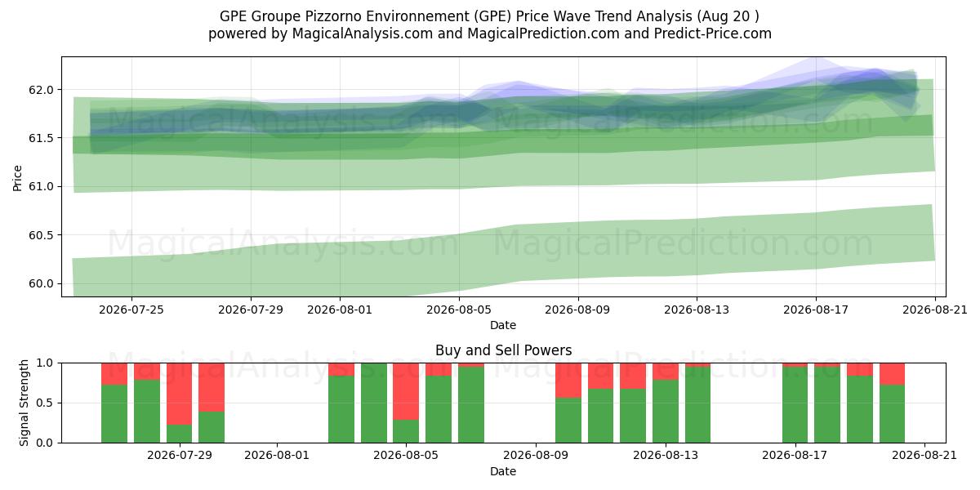
Task: Click the 2026-08-09 tick on Buy and Sell chart
Action: coord(536,456)
